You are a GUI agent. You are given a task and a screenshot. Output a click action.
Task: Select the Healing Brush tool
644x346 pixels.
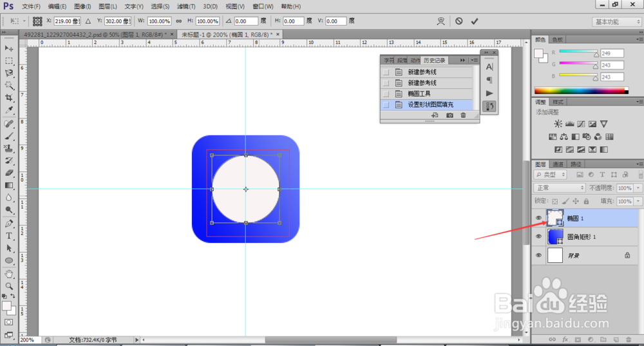click(x=8, y=124)
